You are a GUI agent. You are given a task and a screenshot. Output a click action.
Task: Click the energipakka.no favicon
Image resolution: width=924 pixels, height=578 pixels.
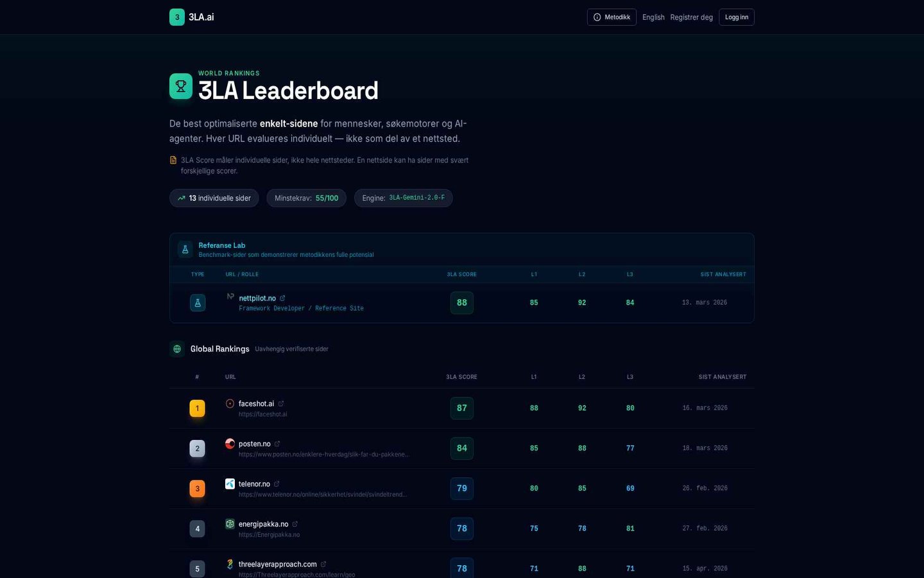coord(230,523)
